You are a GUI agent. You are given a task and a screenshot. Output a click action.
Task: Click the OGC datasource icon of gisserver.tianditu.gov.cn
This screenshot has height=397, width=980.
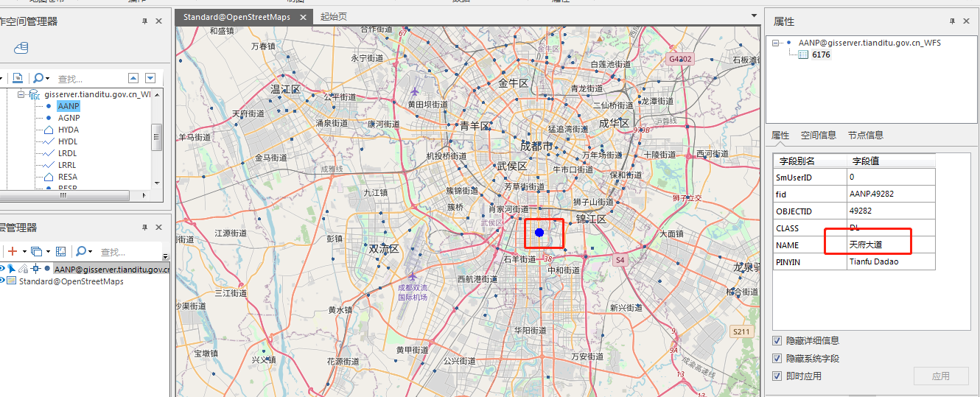pos(35,94)
